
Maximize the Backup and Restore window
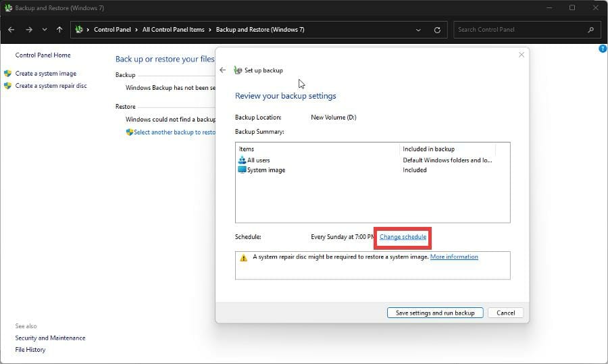point(572,7)
